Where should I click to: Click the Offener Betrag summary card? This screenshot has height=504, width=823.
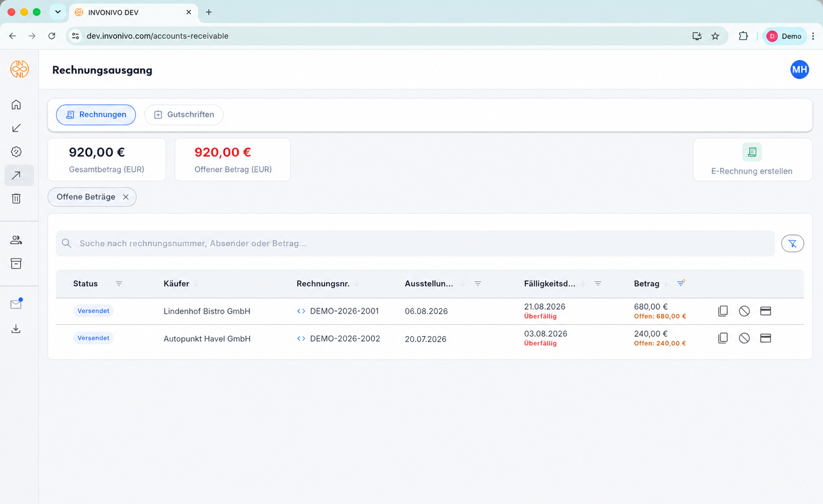click(x=233, y=160)
